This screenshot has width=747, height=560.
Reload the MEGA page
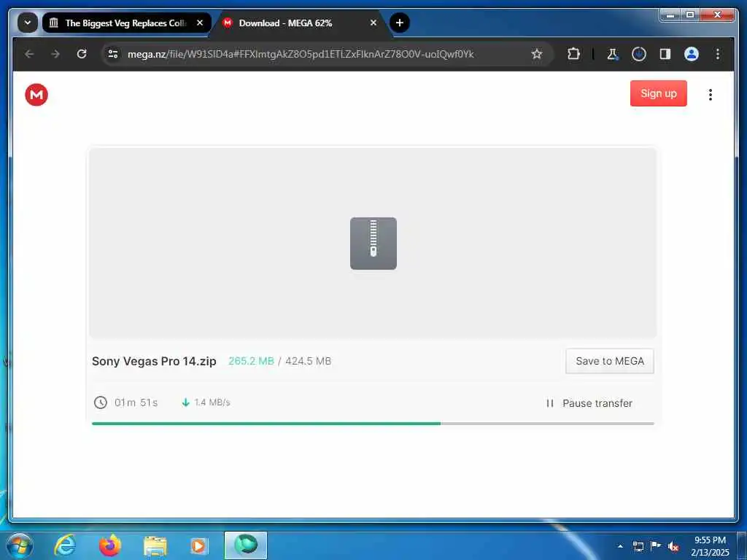[x=82, y=54]
